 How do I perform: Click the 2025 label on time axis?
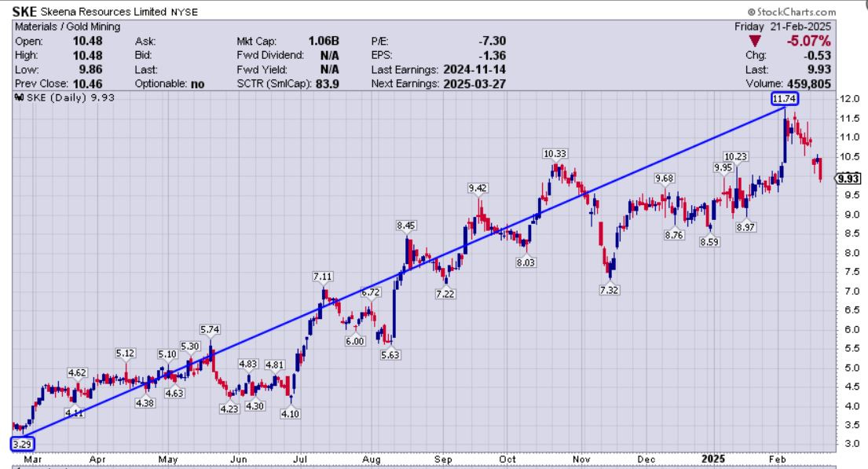tap(713, 459)
